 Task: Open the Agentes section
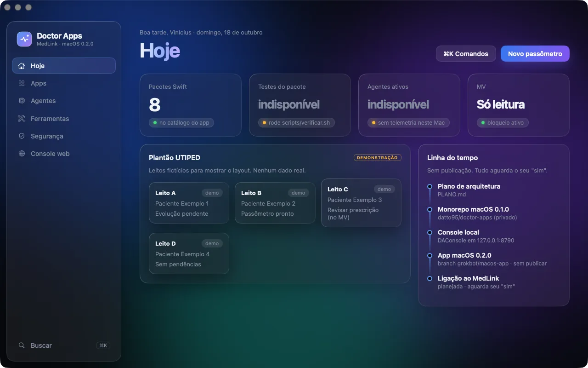point(64,101)
